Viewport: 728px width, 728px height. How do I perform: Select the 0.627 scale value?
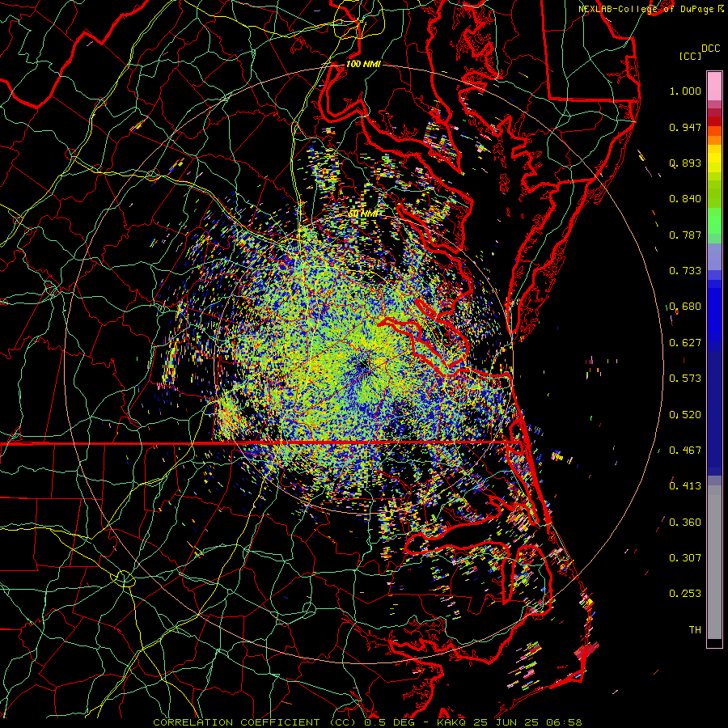click(685, 343)
